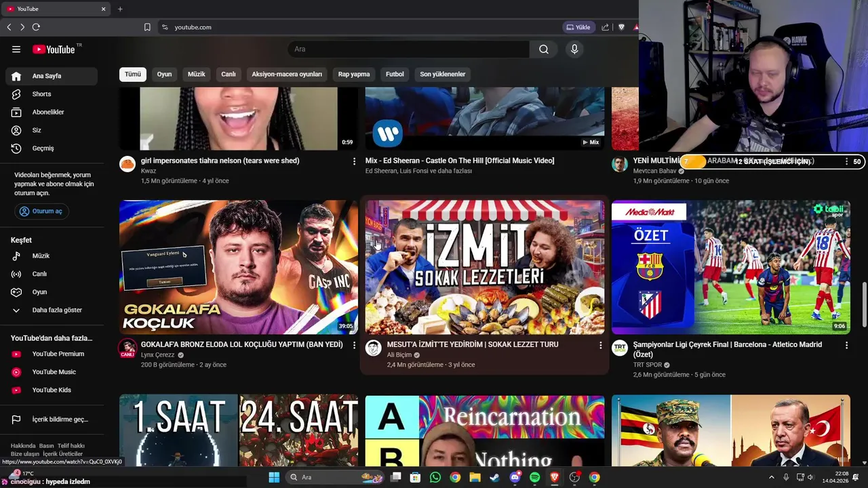The height and width of the screenshot is (488, 868).
Task: Open the Siz section in the sidebar
Action: (x=52, y=130)
